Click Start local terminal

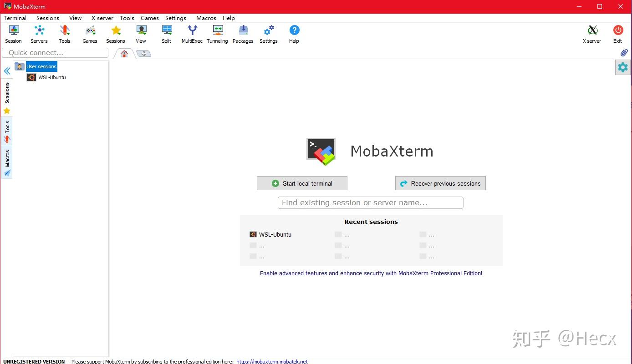click(302, 183)
